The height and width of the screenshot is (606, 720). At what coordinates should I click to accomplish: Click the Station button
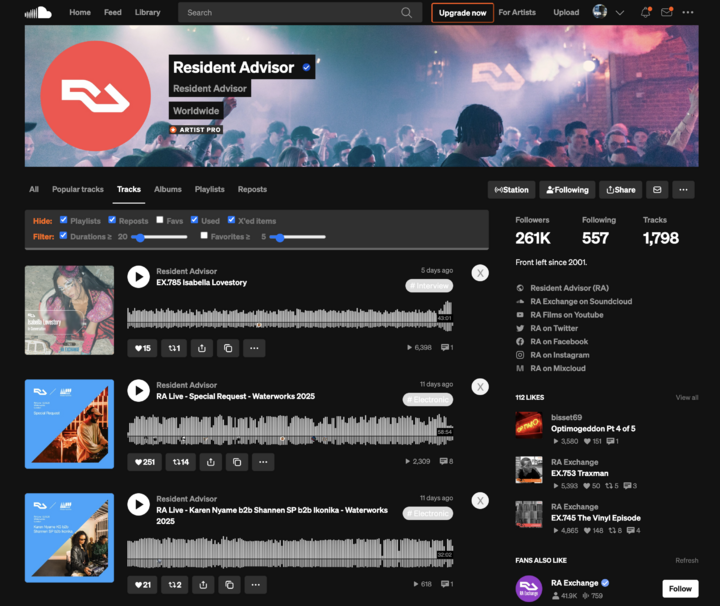512,190
